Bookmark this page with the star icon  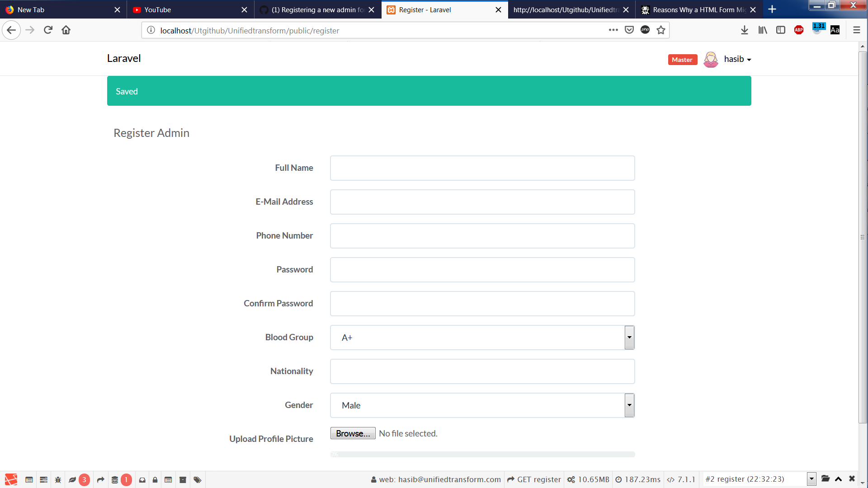[x=660, y=30]
